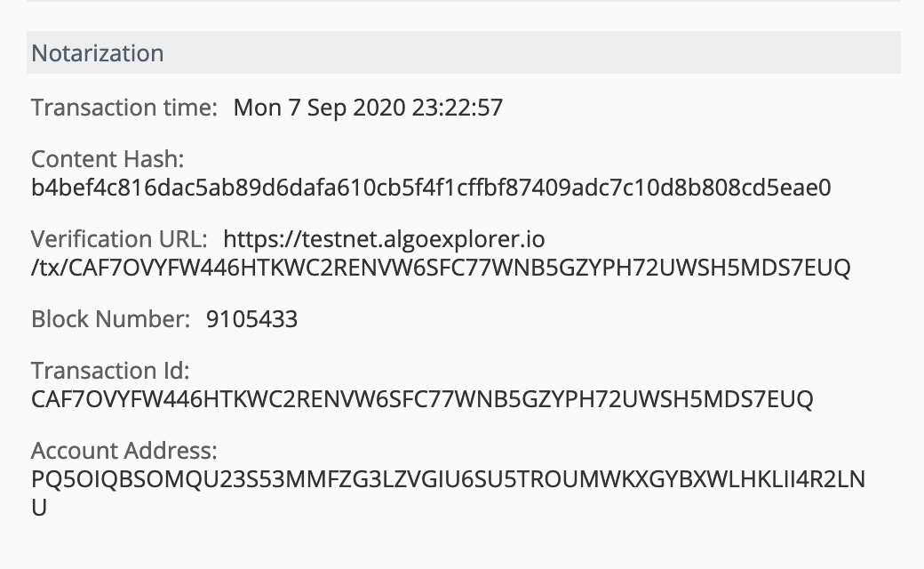Click the wrapped trailing "U" of account address

tap(39, 507)
